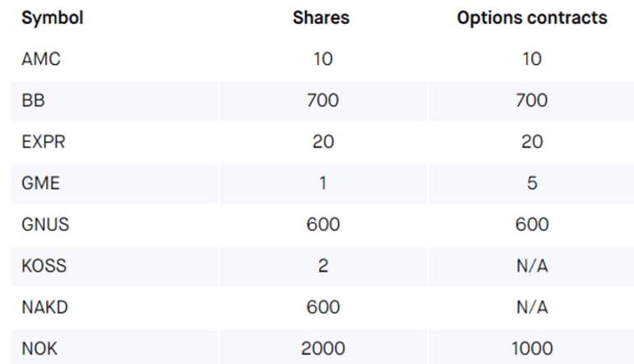634x364 pixels.
Task: Click GME options contracts value 5
Action: click(x=532, y=183)
